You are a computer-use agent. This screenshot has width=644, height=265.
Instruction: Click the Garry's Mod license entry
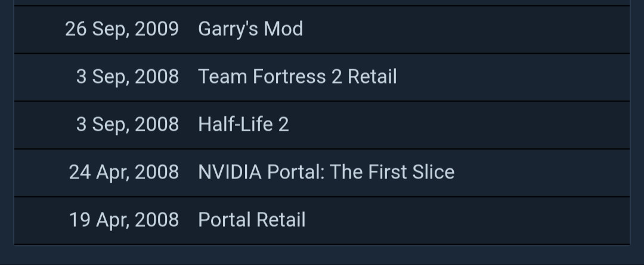click(x=250, y=29)
